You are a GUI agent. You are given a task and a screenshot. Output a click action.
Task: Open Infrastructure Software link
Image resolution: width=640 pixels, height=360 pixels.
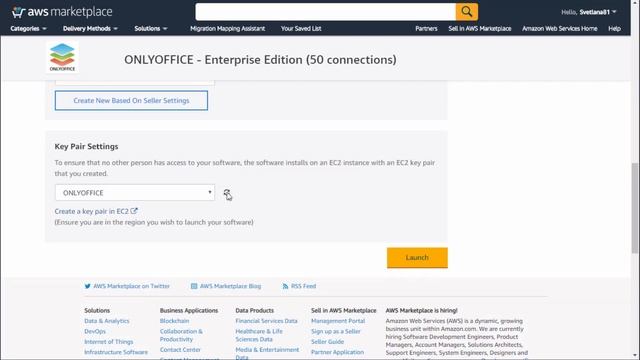tap(116, 352)
